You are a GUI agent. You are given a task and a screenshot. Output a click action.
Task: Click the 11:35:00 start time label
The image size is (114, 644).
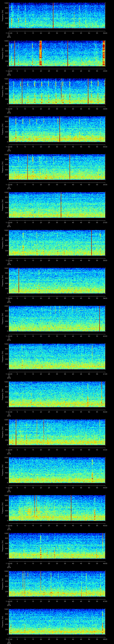click(x=9, y=184)
